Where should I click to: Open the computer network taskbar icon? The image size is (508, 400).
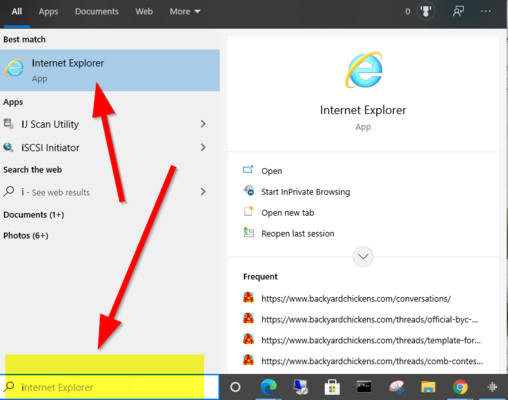tap(300, 387)
